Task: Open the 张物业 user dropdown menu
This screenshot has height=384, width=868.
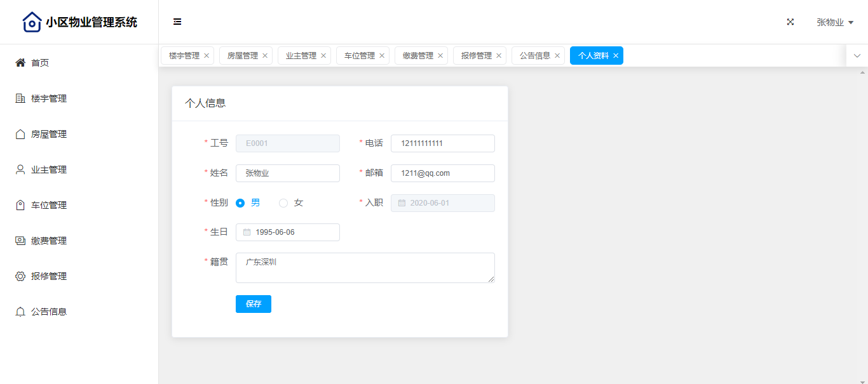Action: pos(834,22)
